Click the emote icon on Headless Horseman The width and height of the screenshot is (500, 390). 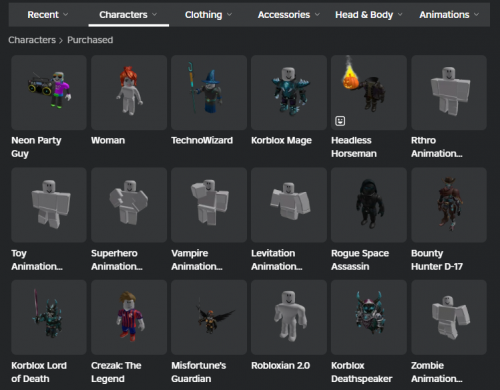(x=340, y=121)
